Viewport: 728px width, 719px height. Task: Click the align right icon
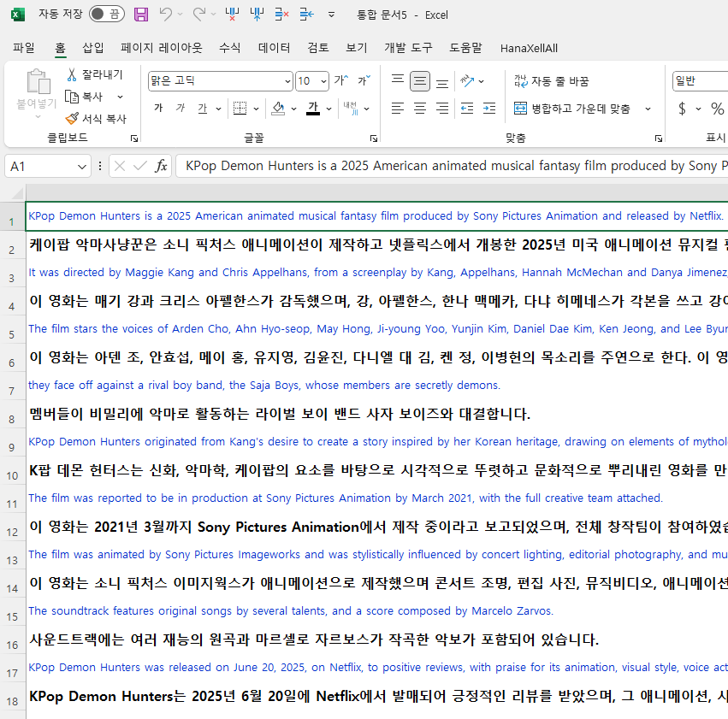click(x=442, y=109)
